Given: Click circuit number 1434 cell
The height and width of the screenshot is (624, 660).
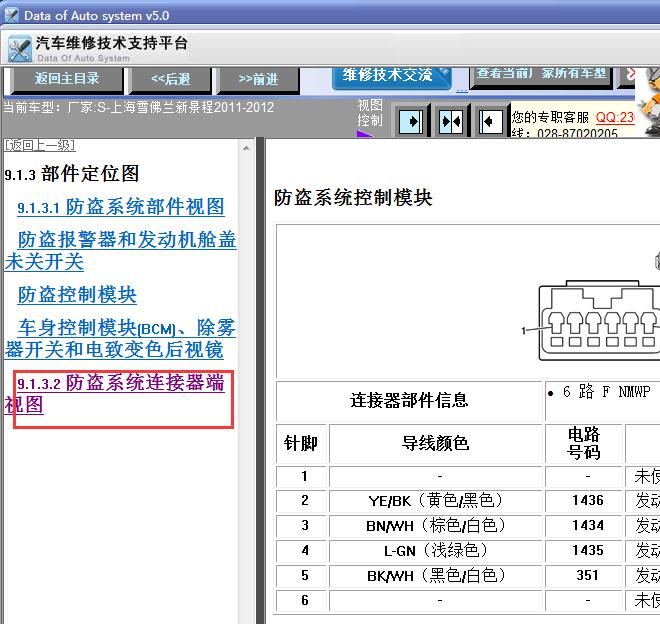Looking at the screenshot, I should [584, 526].
